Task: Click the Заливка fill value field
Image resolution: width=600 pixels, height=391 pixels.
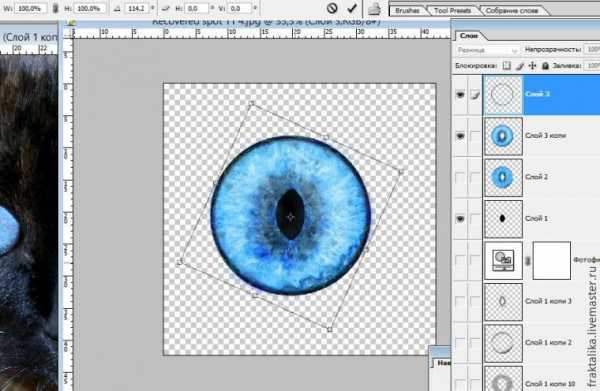Action: [x=592, y=66]
